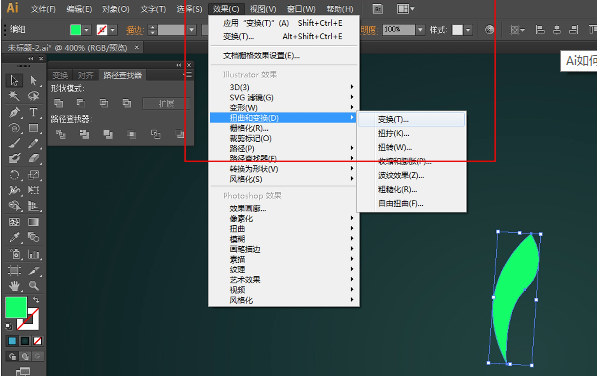Reset default fill and stroke

point(8,326)
